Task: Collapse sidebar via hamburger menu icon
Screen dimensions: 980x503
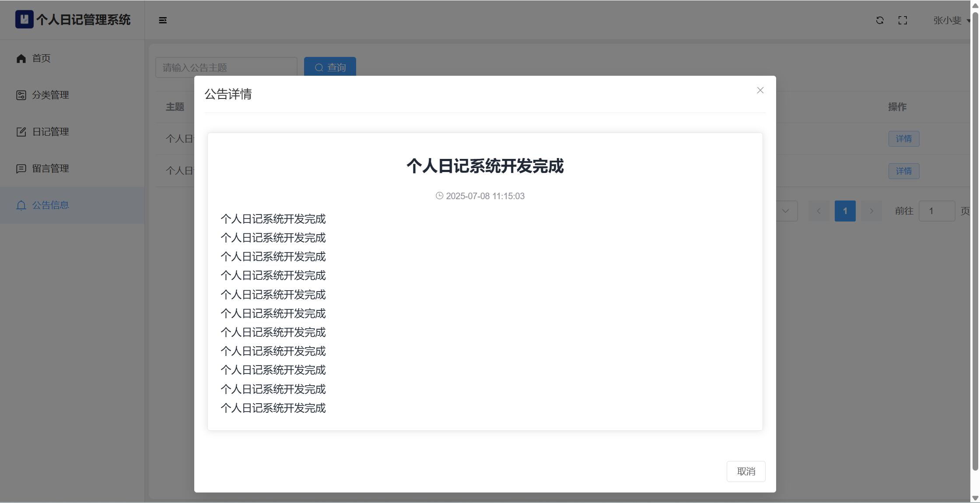Action: pyautogui.click(x=163, y=20)
